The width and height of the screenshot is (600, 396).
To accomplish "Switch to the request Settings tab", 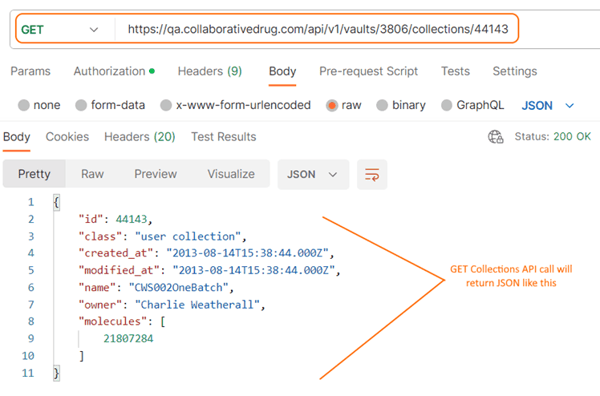I will (x=515, y=71).
